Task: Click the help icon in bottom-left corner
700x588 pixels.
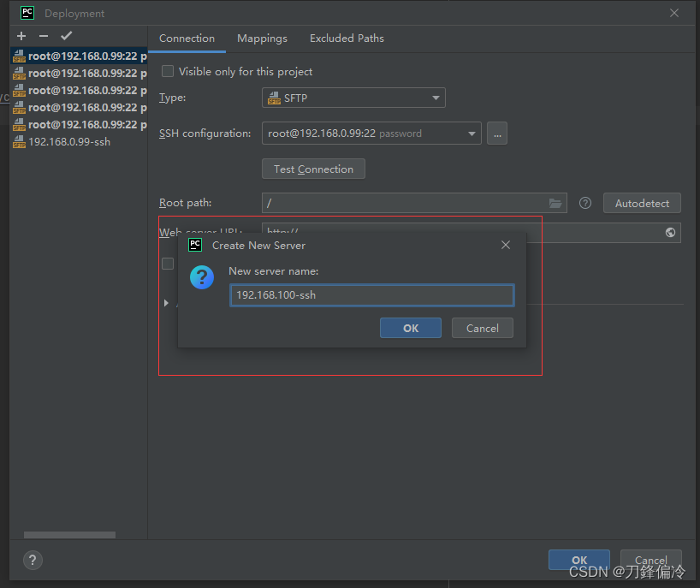Action: pyautogui.click(x=33, y=560)
